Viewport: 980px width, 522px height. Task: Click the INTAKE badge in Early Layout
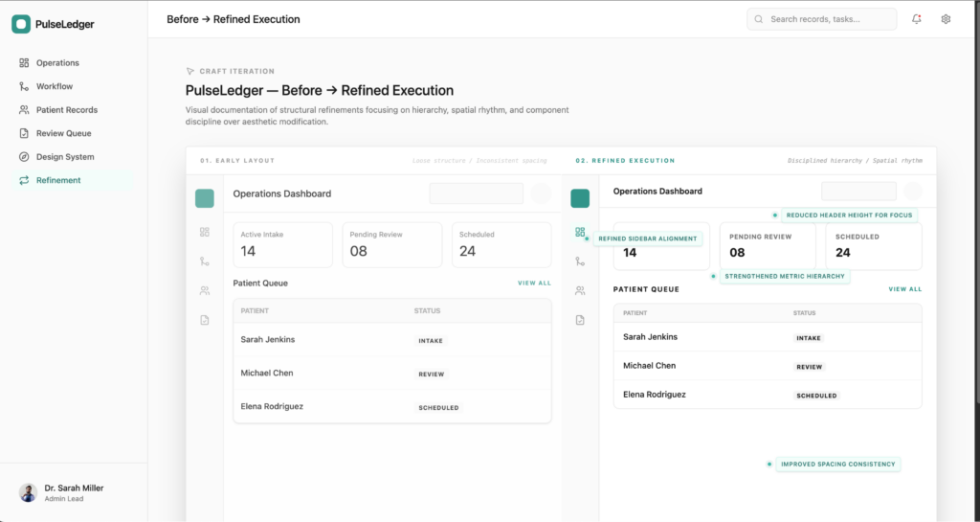click(431, 341)
